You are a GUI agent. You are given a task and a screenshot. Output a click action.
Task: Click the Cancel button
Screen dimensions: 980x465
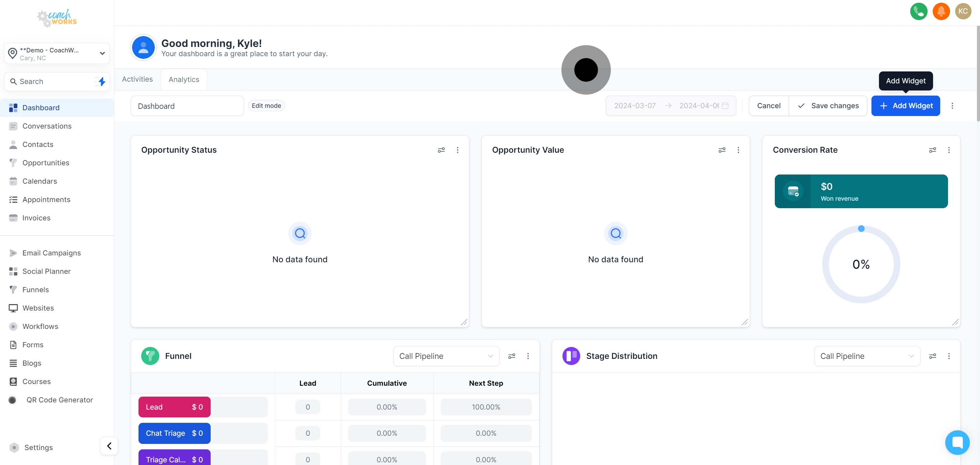click(x=768, y=106)
